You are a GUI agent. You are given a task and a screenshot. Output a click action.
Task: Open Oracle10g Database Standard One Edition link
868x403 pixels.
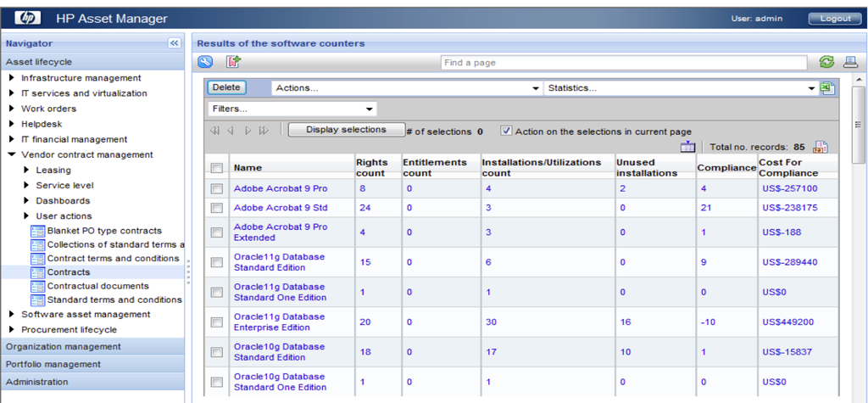(x=280, y=382)
